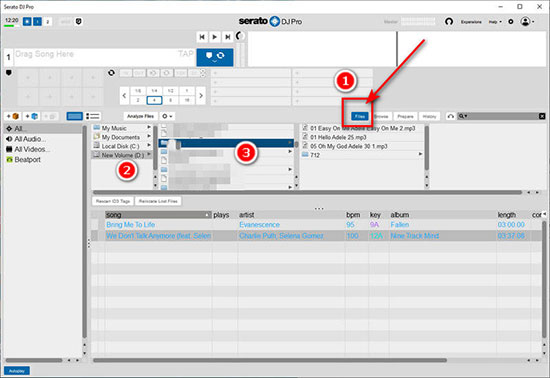Click the headphone cue icon near Master
Screen dimensions: 550x378
[449, 22]
